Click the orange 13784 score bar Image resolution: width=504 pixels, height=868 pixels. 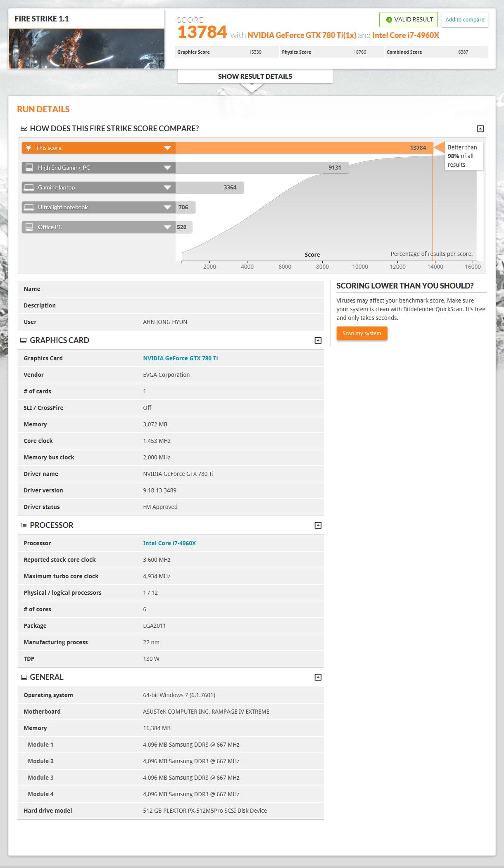304,148
